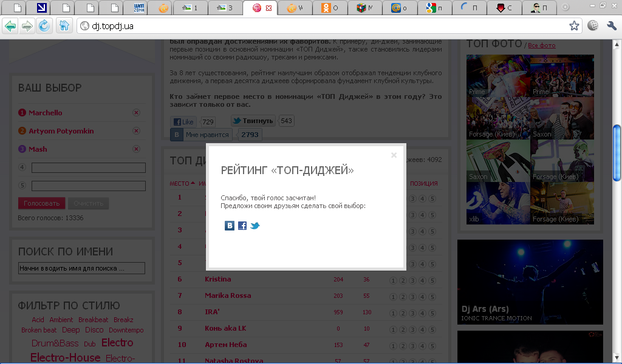The height and width of the screenshot is (364, 622).
Task: Share via Facebook icon in popup
Action: [242, 226]
